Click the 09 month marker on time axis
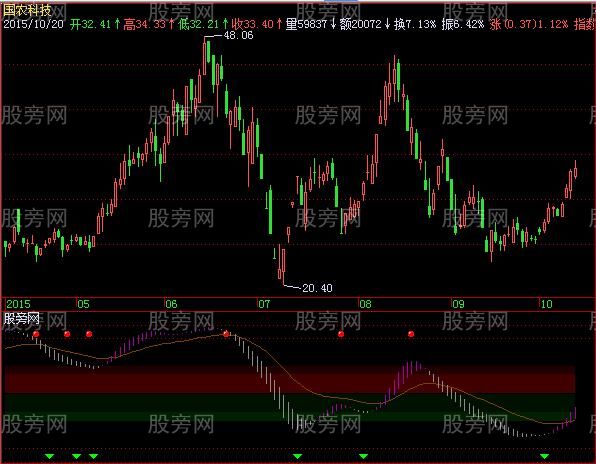Screen dimensions: 596x464 (x=458, y=304)
